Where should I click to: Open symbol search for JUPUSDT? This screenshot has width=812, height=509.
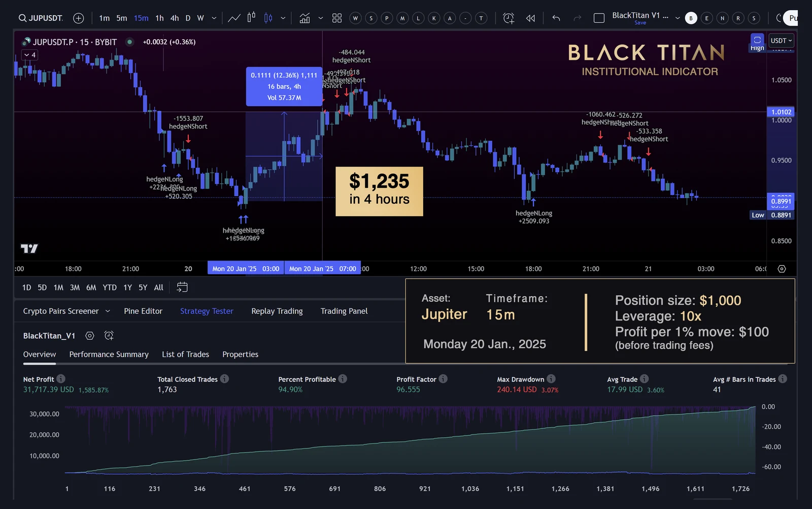(41, 18)
